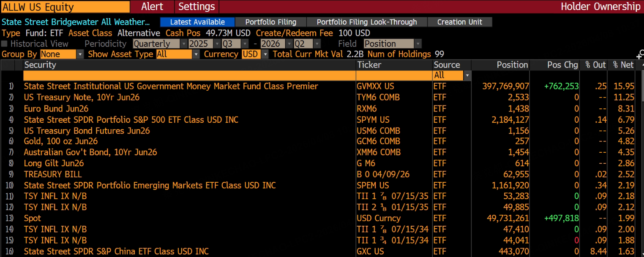This screenshot has height=257, width=644.
Task: Select the Latest Available tab
Action: 197,22
